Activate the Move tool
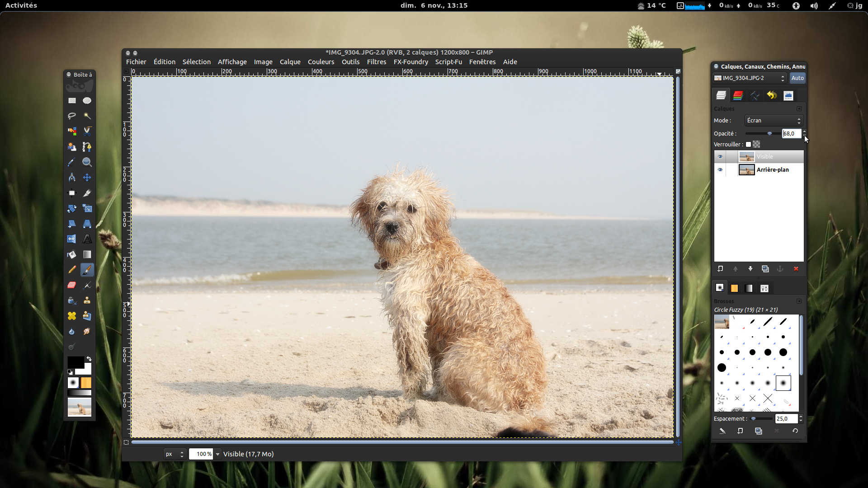Screen dimensions: 868x488 click(87, 178)
